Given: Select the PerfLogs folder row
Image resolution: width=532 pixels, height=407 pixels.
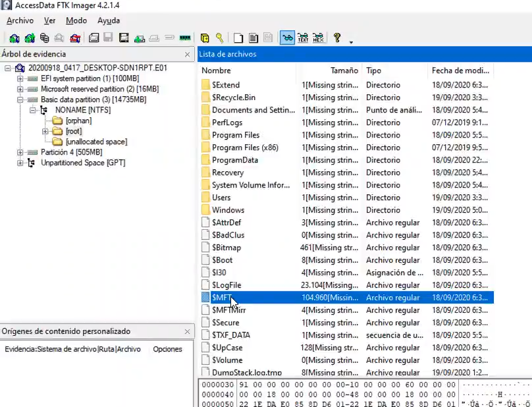Looking at the screenshot, I should point(346,122).
